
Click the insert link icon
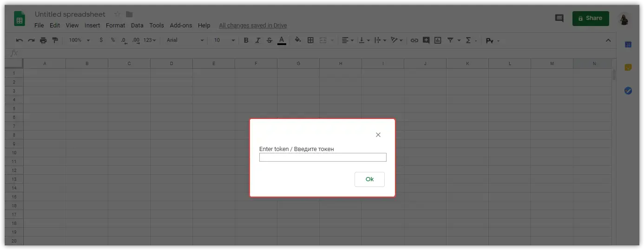point(414,40)
